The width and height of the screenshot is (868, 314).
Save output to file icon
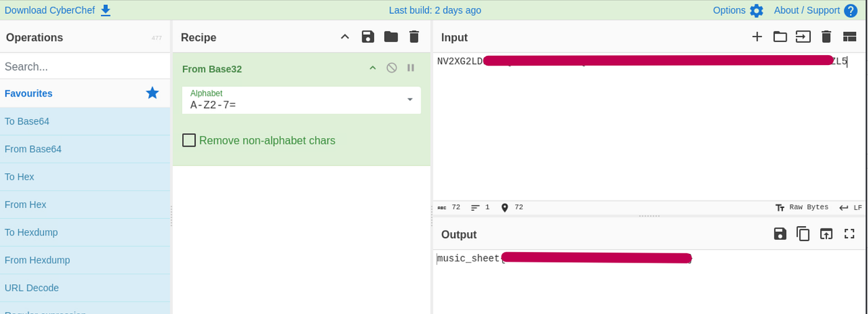(780, 233)
